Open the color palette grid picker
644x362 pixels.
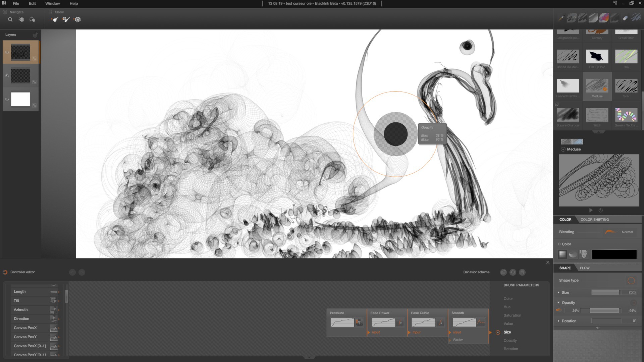(x=562, y=254)
